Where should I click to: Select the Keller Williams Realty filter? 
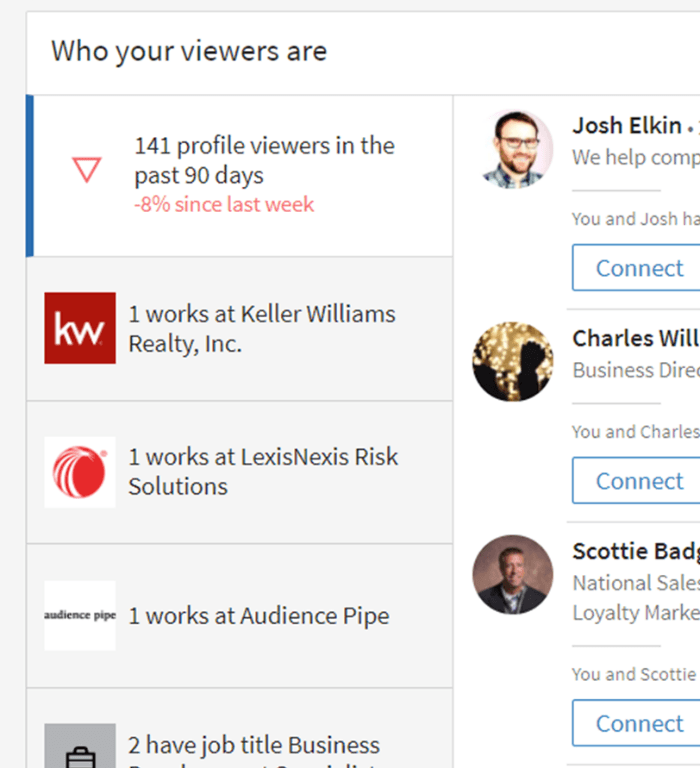click(x=240, y=329)
